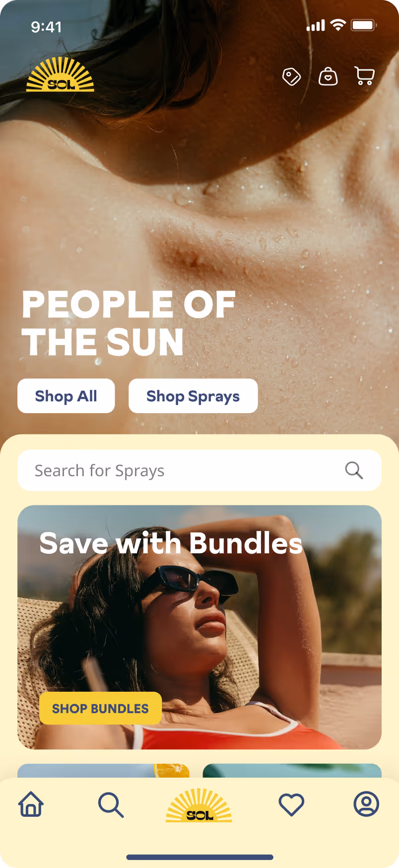Open the shopping cart

pyautogui.click(x=365, y=76)
